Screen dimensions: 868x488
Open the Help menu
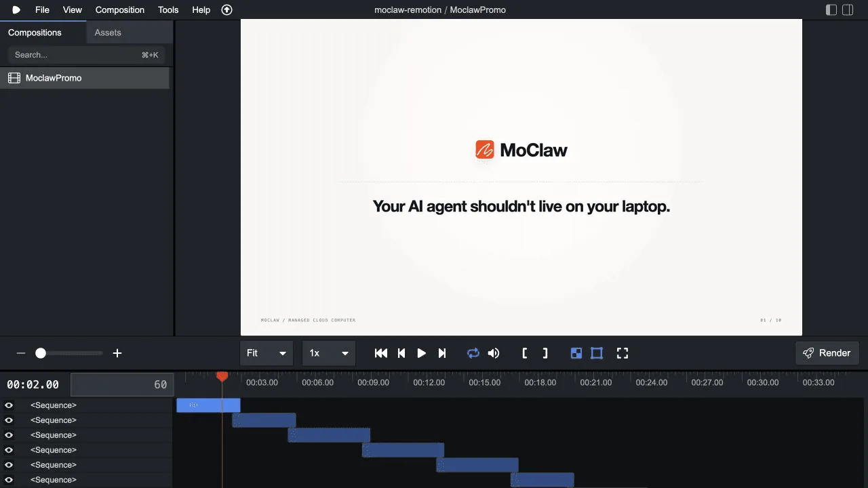(201, 10)
